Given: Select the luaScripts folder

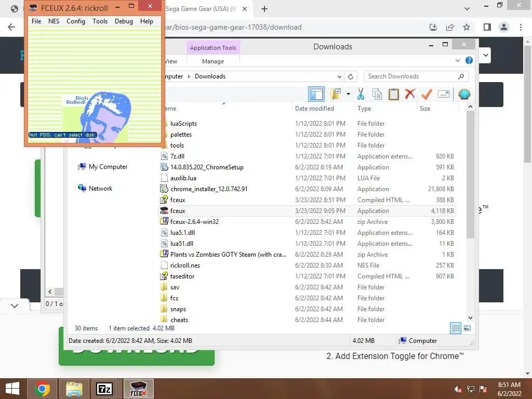Looking at the screenshot, I should [x=307, y=124].
